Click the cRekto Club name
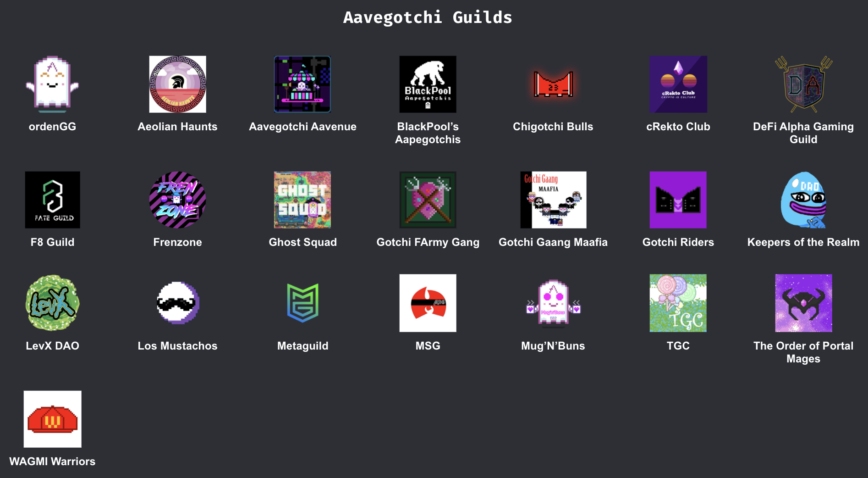The image size is (868, 478). 678,127
